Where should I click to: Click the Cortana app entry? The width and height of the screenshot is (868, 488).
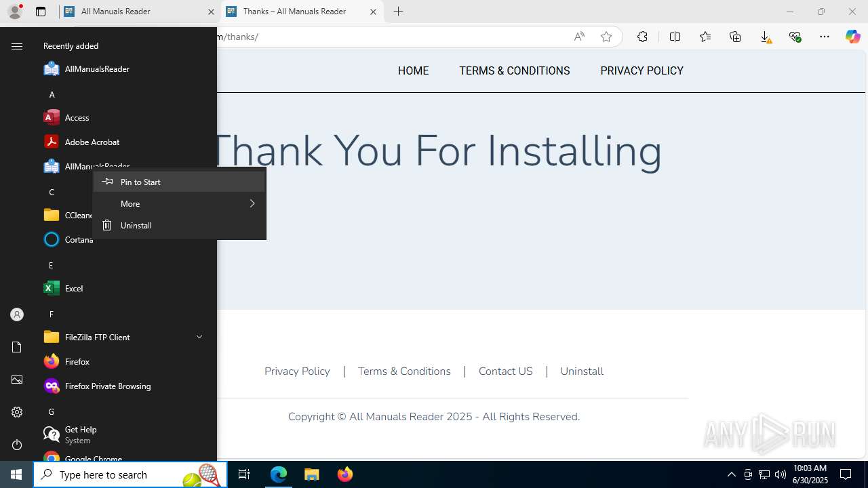[x=65, y=240]
